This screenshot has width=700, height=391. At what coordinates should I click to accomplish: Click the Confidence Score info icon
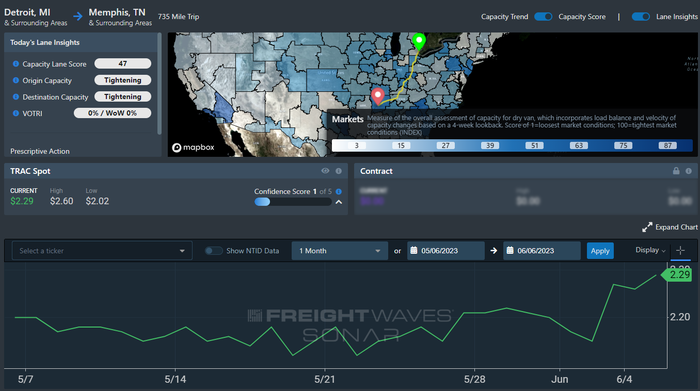338,191
